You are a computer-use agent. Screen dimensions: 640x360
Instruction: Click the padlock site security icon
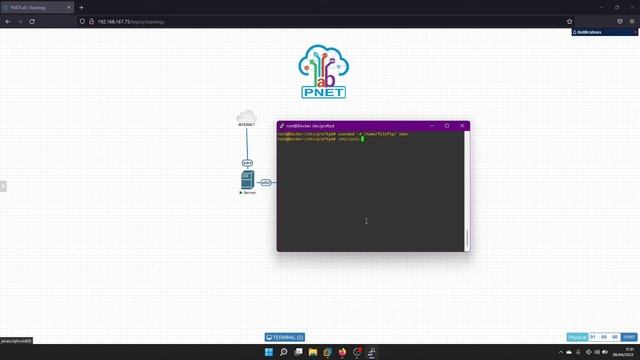point(91,21)
